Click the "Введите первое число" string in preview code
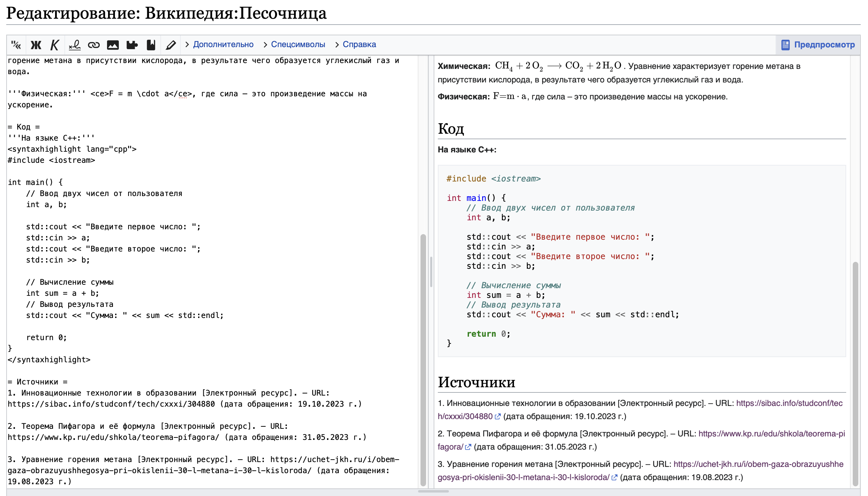This screenshot has height=496, width=868. 590,237
